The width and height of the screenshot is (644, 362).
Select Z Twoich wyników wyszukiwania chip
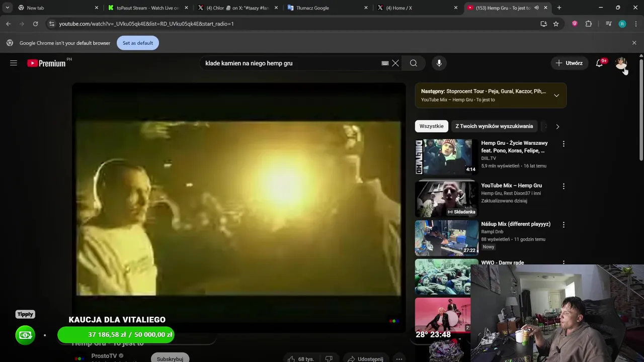click(x=494, y=126)
